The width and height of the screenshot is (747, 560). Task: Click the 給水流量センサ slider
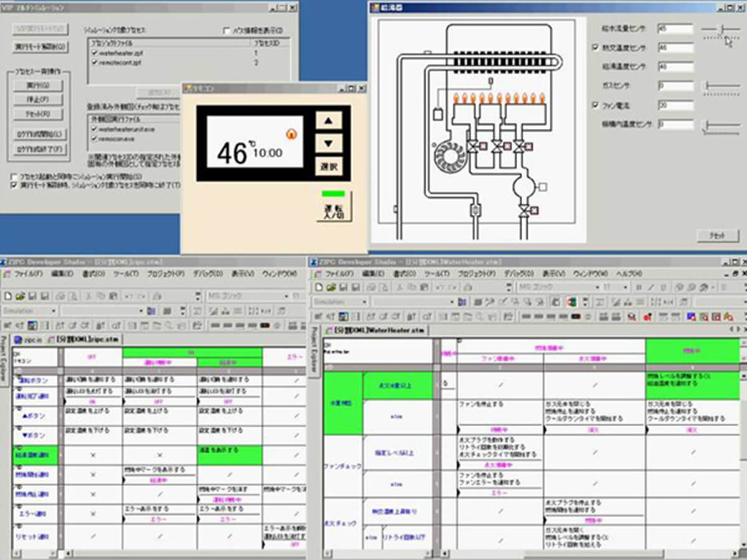(721, 29)
